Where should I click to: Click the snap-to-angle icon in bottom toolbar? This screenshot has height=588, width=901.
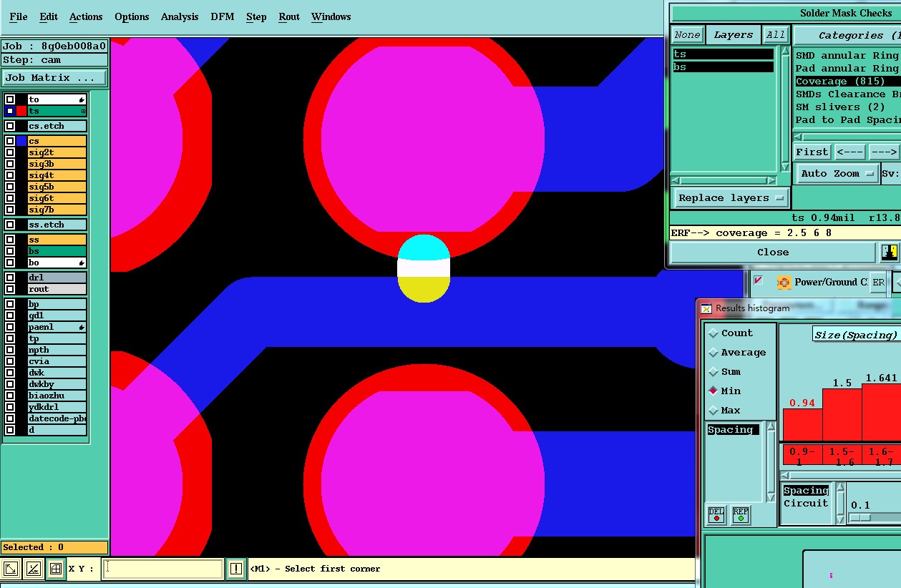[x=33, y=569]
